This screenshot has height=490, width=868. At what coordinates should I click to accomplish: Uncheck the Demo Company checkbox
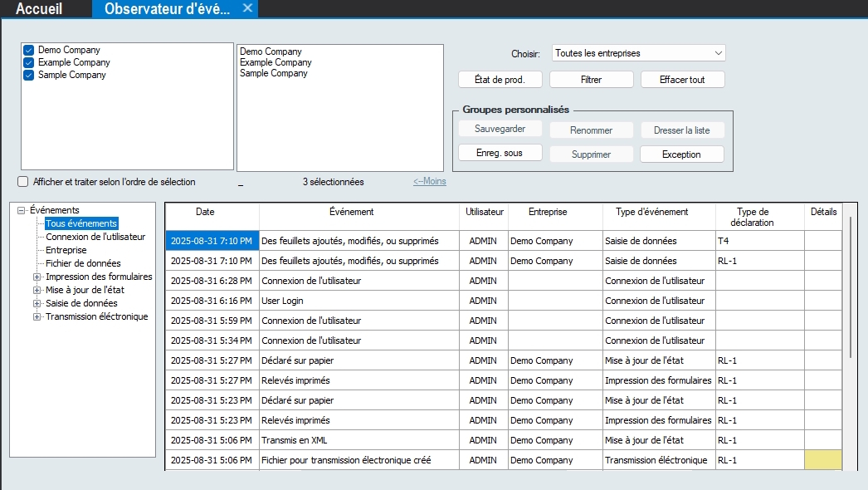(29, 51)
